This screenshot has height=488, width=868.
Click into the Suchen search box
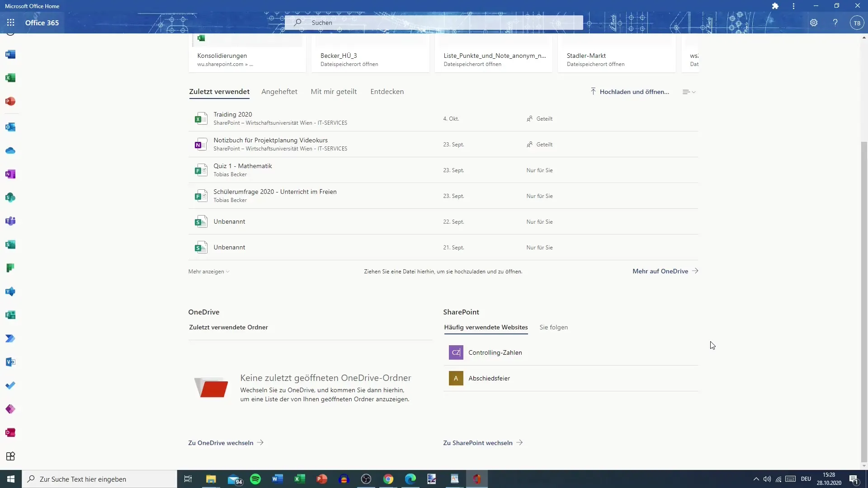434,23
